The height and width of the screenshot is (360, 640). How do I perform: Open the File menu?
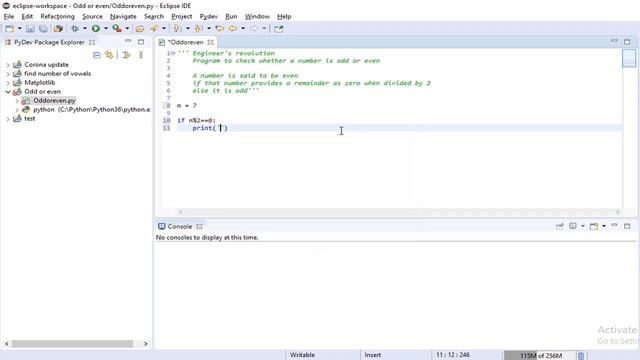(x=9, y=16)
